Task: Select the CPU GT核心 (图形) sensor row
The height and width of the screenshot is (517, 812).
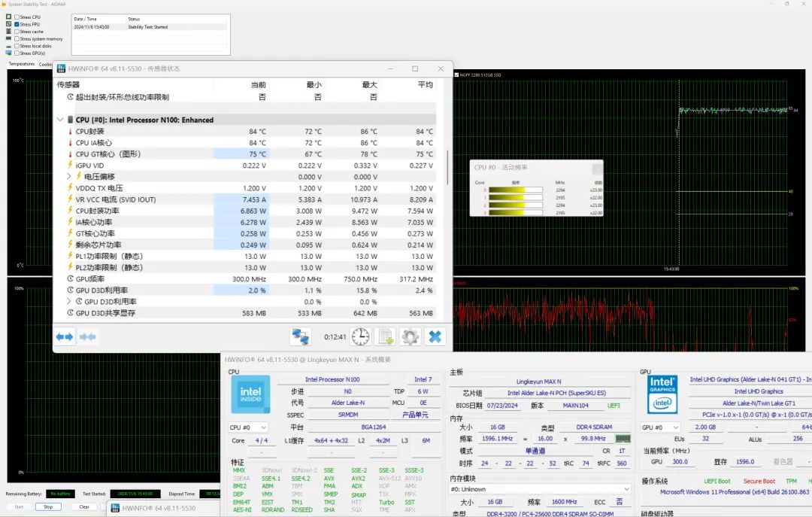Action: pyautogui.click(x=247, y=154)
